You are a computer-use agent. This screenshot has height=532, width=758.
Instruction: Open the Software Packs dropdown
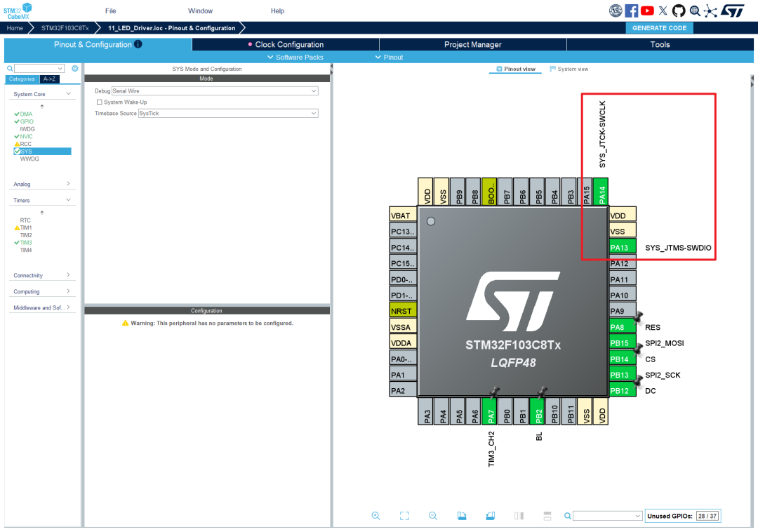[295, 57]
